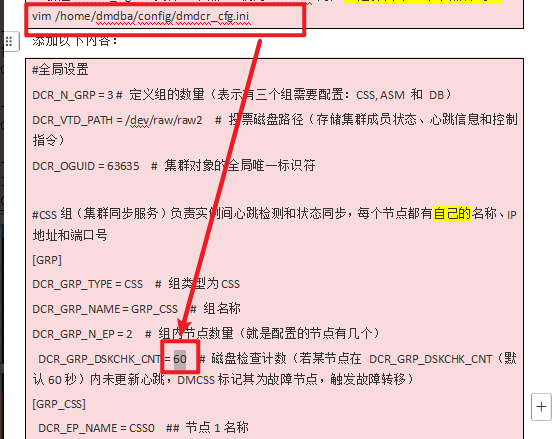Click the [GRP_CSS] section tag
This screenshot has width=556, height=439.
pyautogui.click(x=59, y=404)
